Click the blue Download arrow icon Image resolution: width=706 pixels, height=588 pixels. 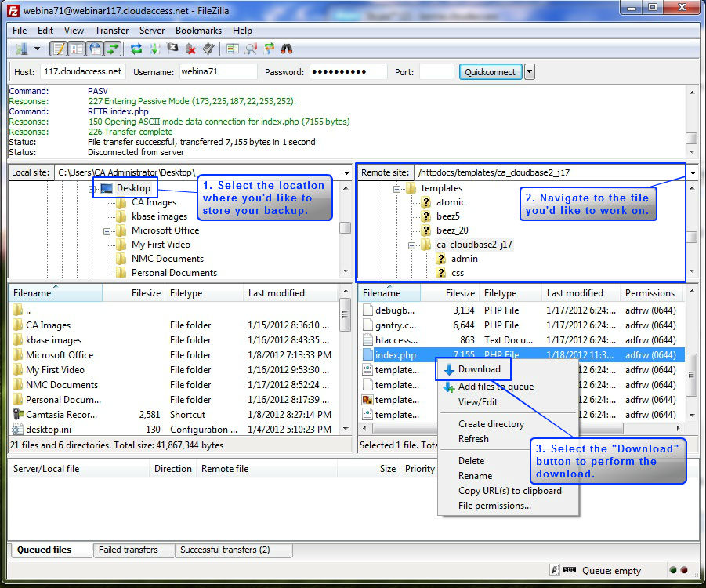(449, 369)
